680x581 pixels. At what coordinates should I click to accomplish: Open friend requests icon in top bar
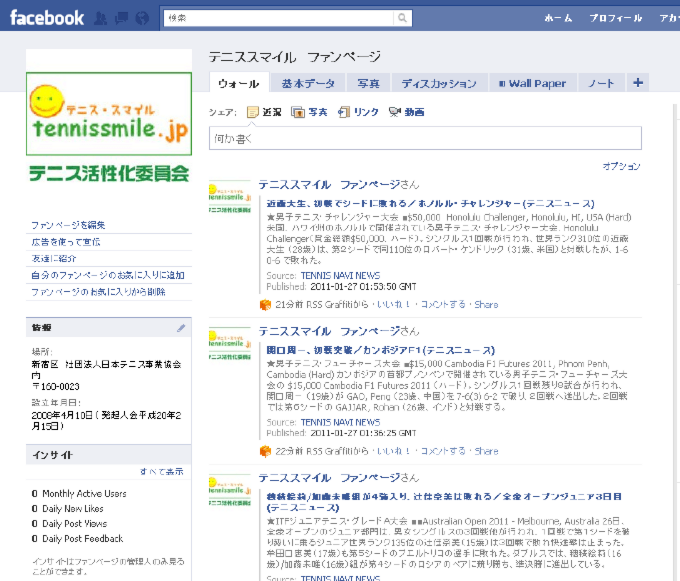tap(105, 18)
